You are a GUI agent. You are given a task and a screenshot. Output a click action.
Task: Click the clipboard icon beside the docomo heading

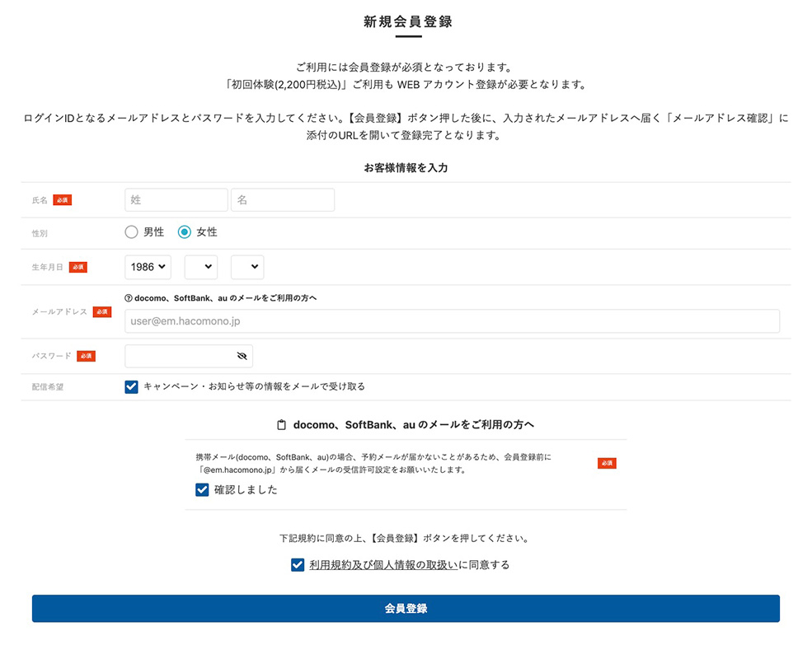[282, 425]
